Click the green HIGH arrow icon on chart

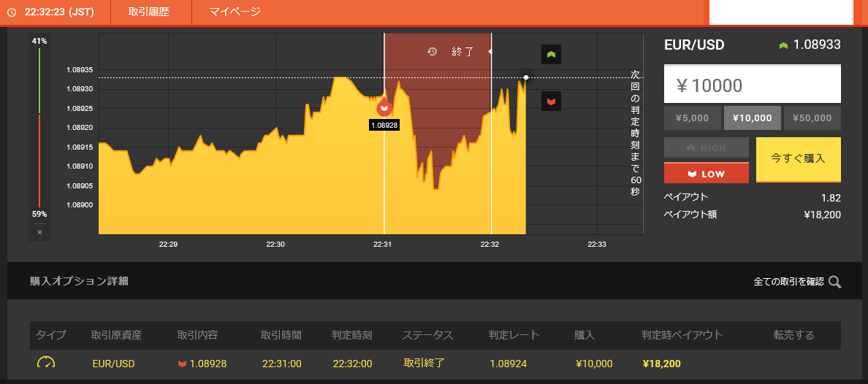coord(551,55)
